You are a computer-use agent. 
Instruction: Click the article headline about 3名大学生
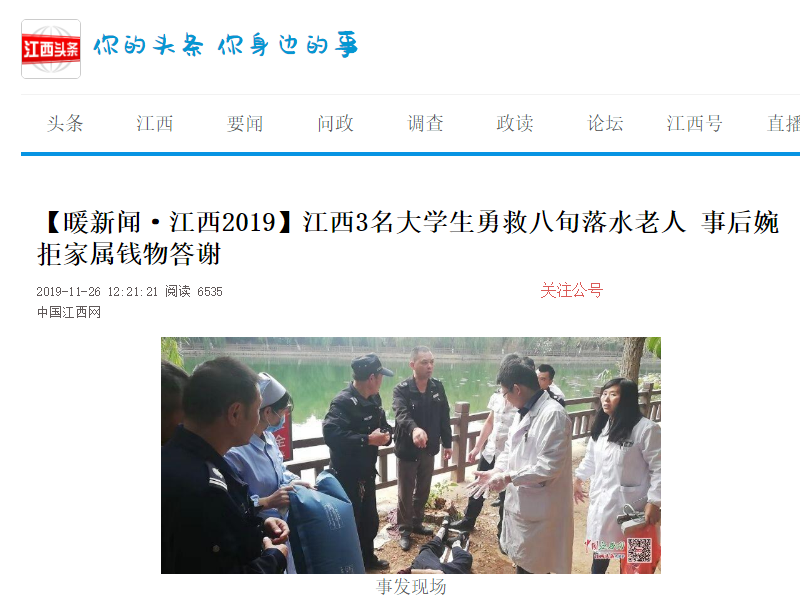coord(408,238)
